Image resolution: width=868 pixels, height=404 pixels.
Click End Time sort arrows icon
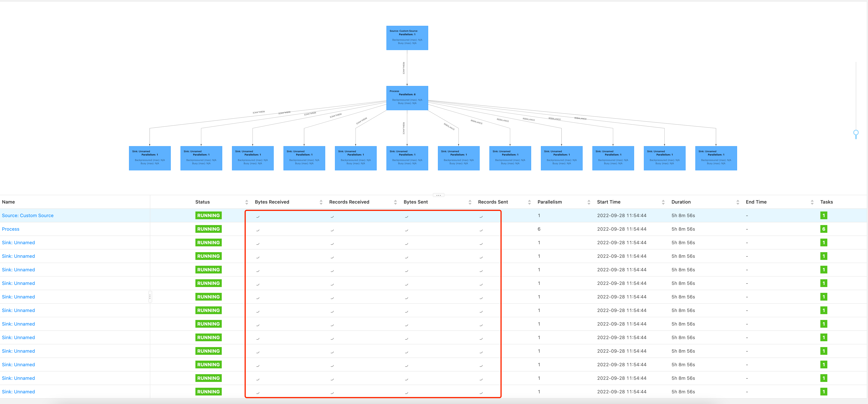(x=812, y=202)
